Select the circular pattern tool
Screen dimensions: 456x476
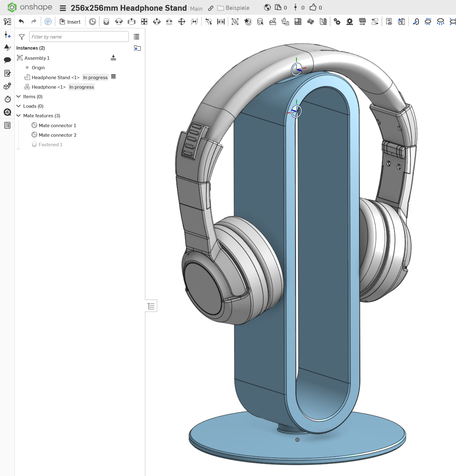(311, 22)
